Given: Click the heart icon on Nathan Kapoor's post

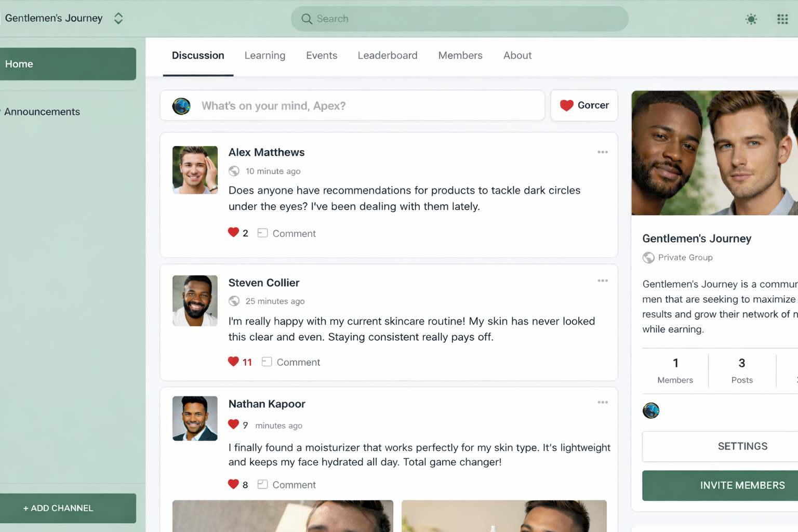Looking at the screenshot, I should (233, 484).
